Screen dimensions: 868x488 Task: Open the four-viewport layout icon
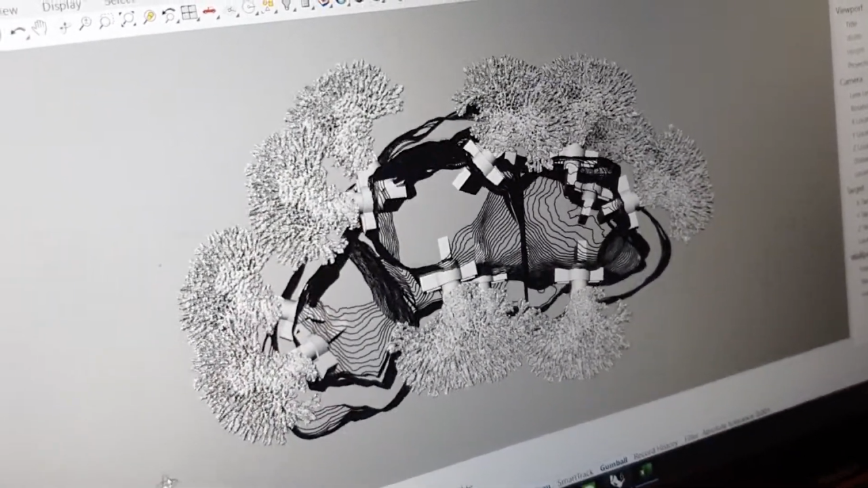coord(189,13)
